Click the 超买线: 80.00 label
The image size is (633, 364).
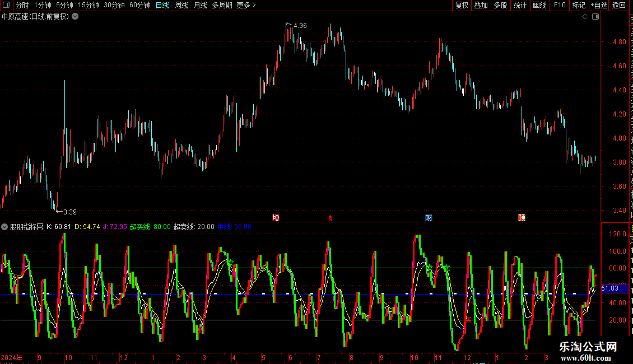pyautogui.click(x=150, y=227)
